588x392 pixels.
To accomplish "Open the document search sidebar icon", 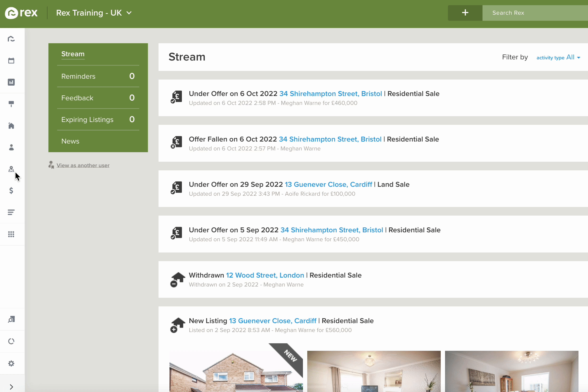I will coord(11,319).
